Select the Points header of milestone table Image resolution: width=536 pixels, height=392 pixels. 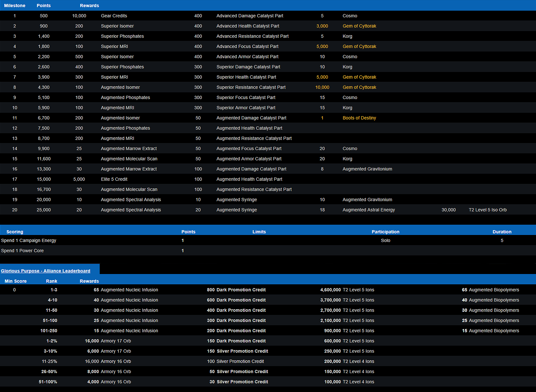click(44, 6)
